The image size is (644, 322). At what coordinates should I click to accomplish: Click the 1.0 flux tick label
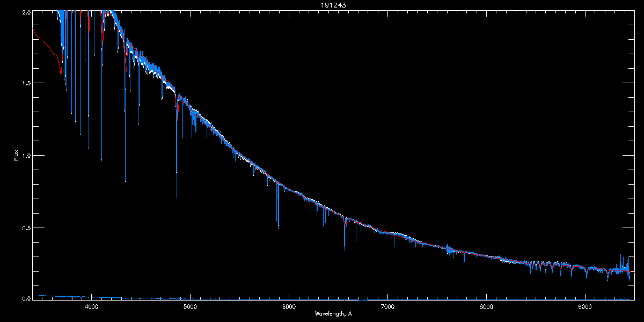[26, 156]
